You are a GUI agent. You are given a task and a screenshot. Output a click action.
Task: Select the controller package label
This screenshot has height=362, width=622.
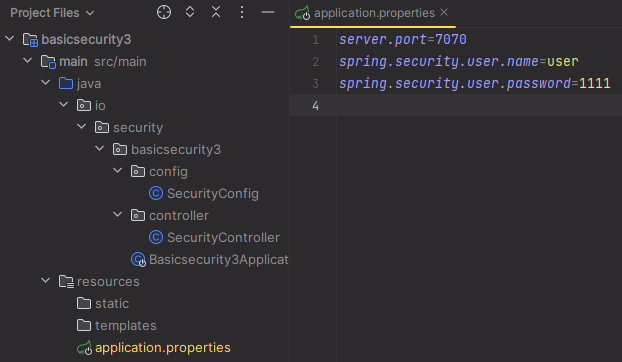click(179, 216)
